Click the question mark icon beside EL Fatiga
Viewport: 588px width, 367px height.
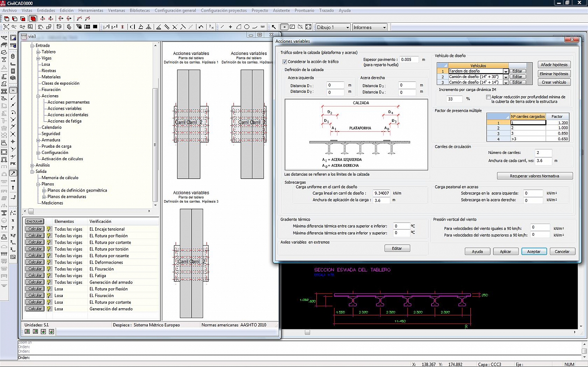[49, 275]
